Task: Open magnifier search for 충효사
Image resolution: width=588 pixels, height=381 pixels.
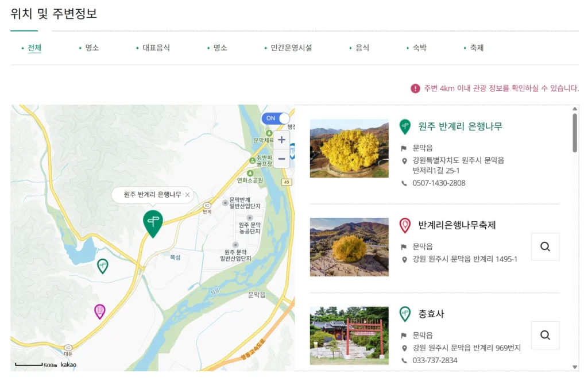Action: (x=545, y=335)
